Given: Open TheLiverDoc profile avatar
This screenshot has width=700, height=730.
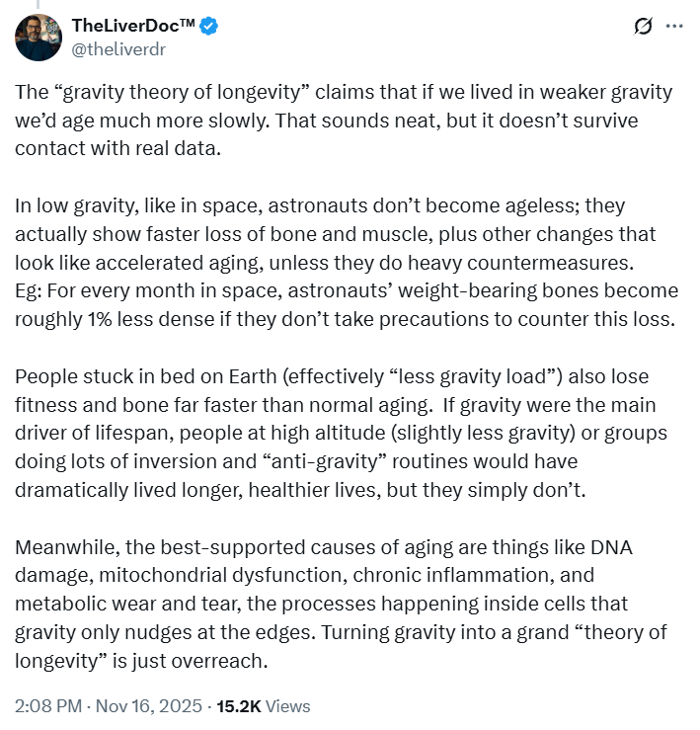Looking at the screenshot, I should pos(39,37).
